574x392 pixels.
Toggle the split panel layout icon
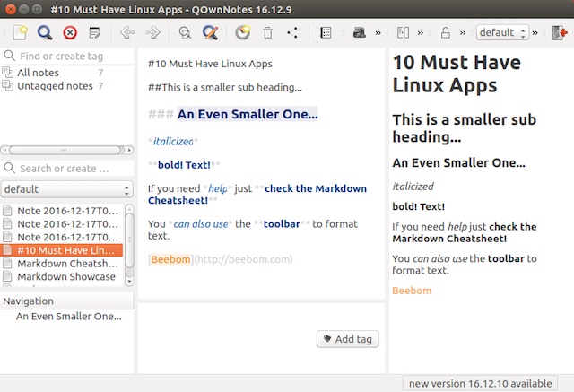[x=403, y=32]
